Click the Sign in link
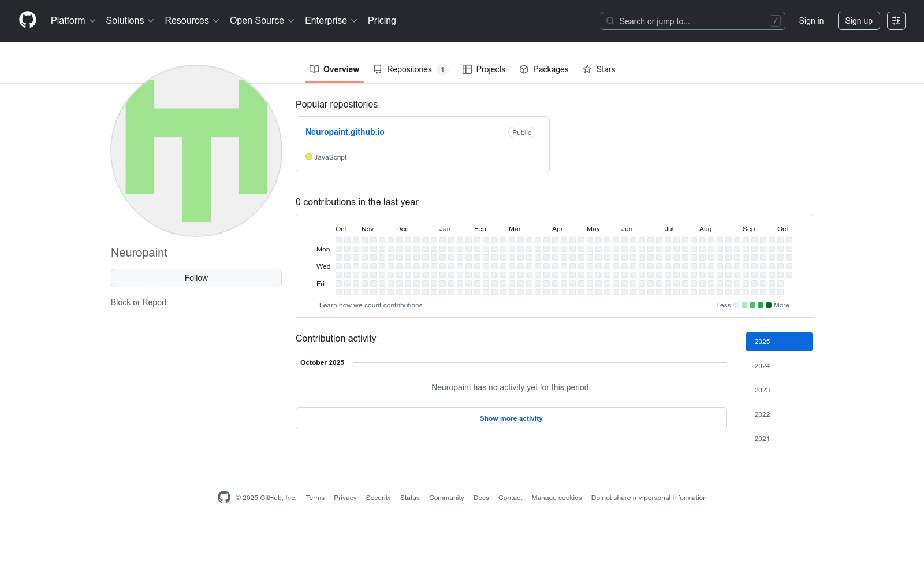This screenshot has width=924, height=578. tap(811, 21)
